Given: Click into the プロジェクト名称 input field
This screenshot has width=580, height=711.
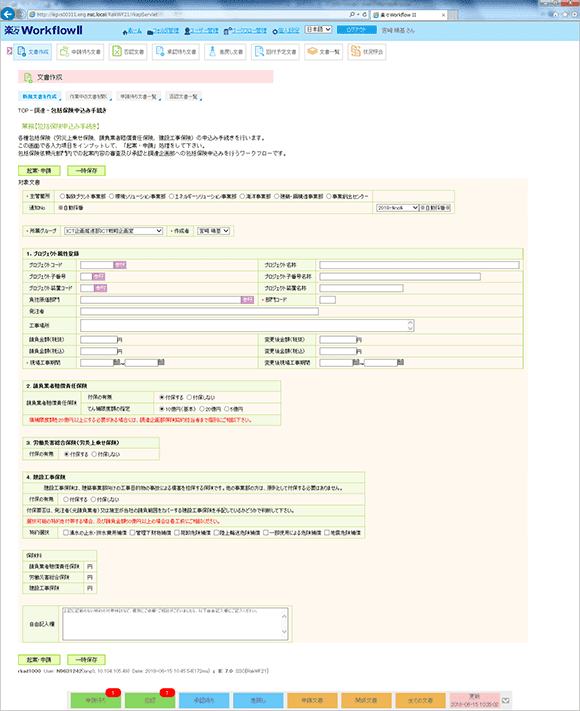Looking at the screenshot, I should pos(419,265).
